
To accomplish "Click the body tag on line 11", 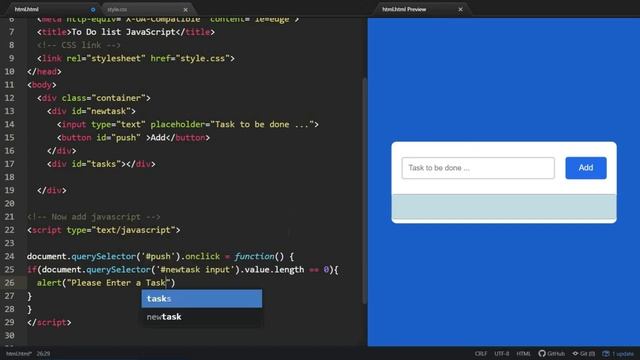I will point(42,85).
